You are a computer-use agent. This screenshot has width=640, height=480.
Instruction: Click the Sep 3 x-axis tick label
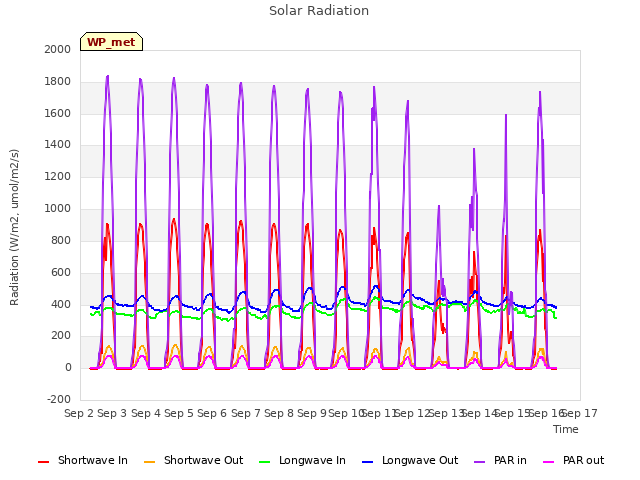click(x=112, y=413)
